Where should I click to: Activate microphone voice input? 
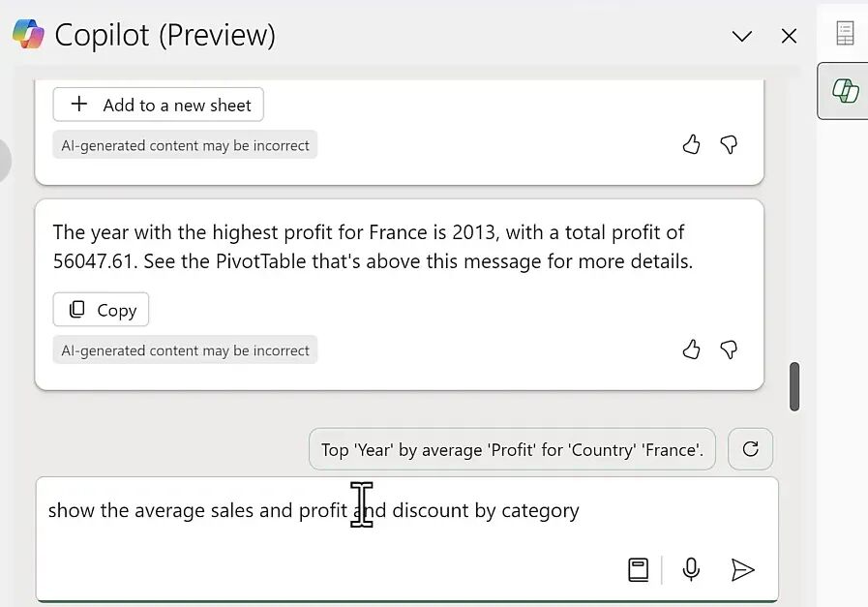691,569
